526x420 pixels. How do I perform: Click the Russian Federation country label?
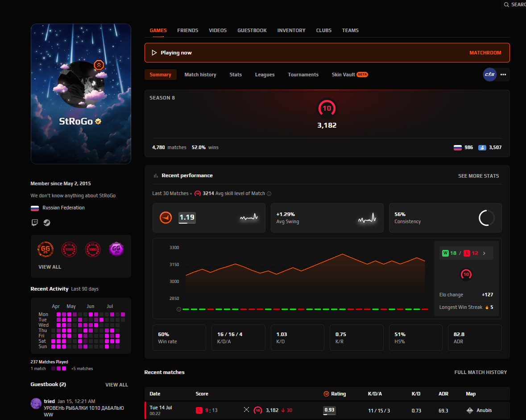(63, 208)
